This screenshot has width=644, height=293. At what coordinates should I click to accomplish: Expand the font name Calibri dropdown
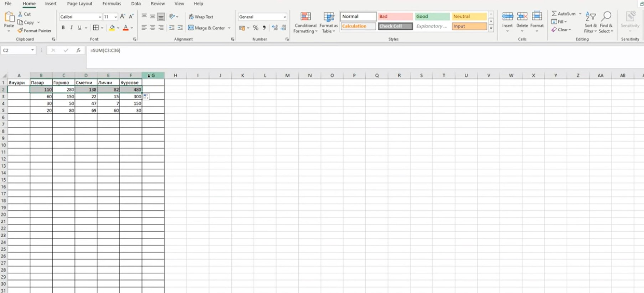99,17
